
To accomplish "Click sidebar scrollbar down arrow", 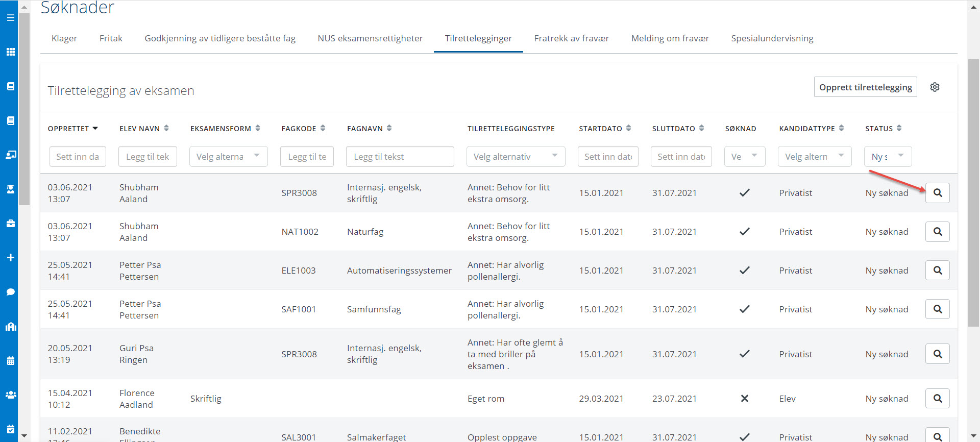I will click(x=24, y=436).
